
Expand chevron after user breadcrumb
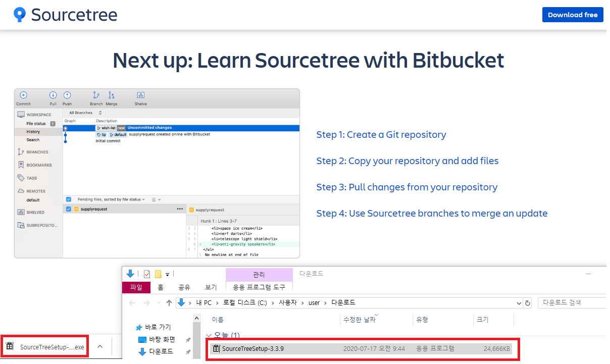(326, 303)
